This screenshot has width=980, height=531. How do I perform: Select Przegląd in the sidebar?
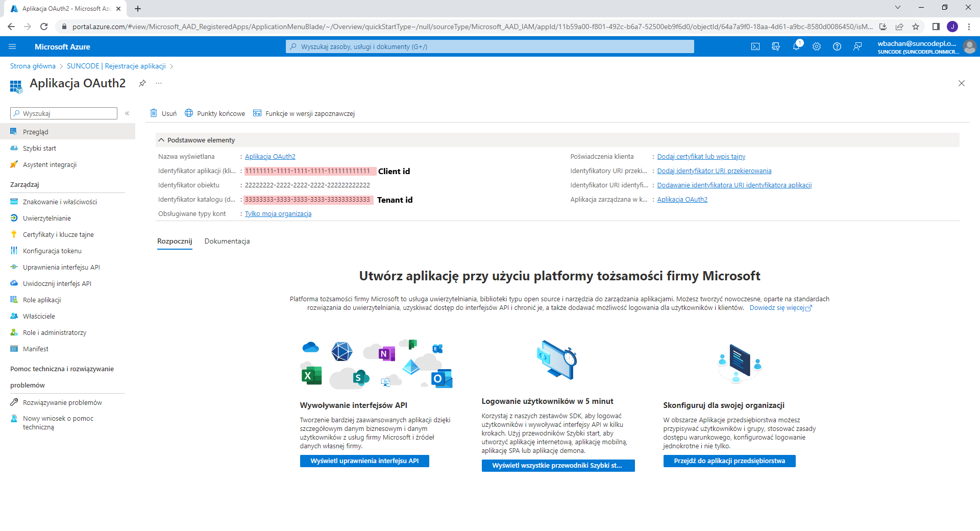point(67,132)
